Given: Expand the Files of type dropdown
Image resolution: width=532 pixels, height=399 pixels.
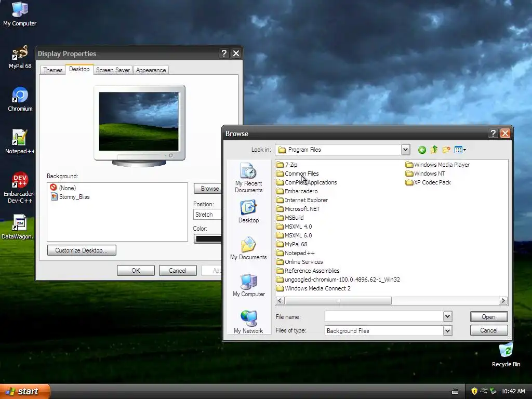Looking at the screenshot, I should [447, 330].
